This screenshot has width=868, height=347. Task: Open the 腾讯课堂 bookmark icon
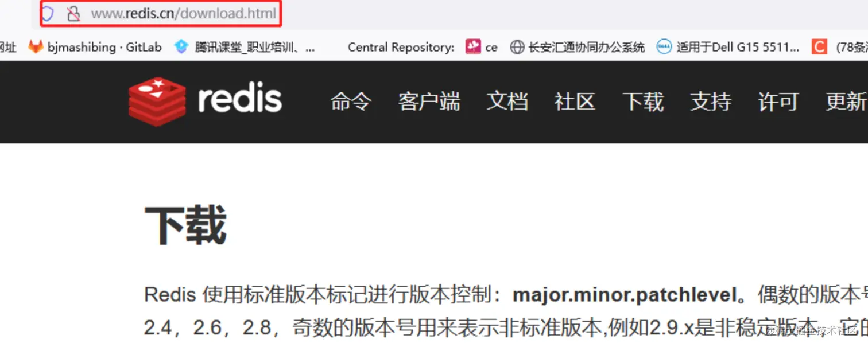coord(181,47)
